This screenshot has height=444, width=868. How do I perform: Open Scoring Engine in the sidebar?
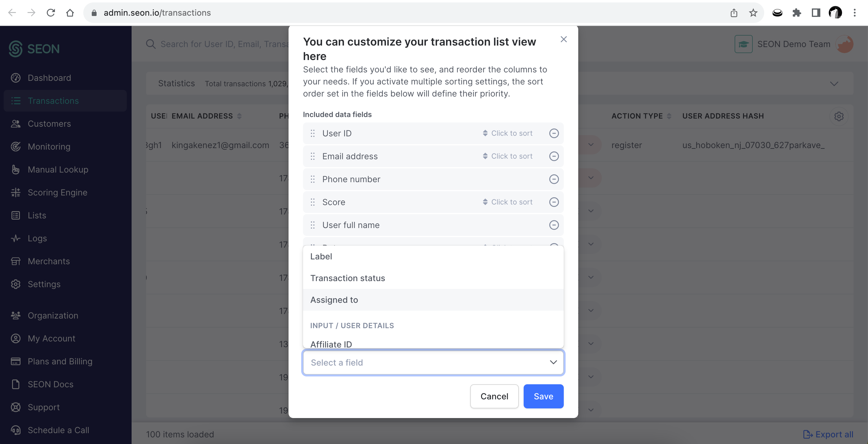57,192
